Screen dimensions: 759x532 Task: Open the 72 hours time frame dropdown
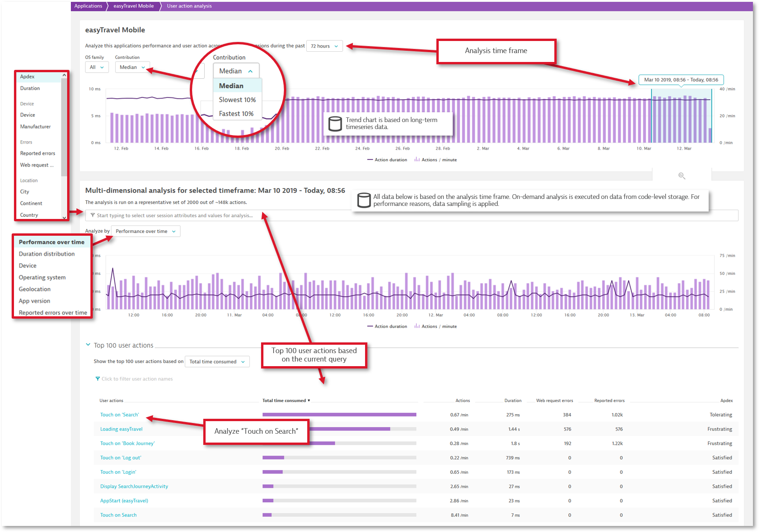coord(324,46)
